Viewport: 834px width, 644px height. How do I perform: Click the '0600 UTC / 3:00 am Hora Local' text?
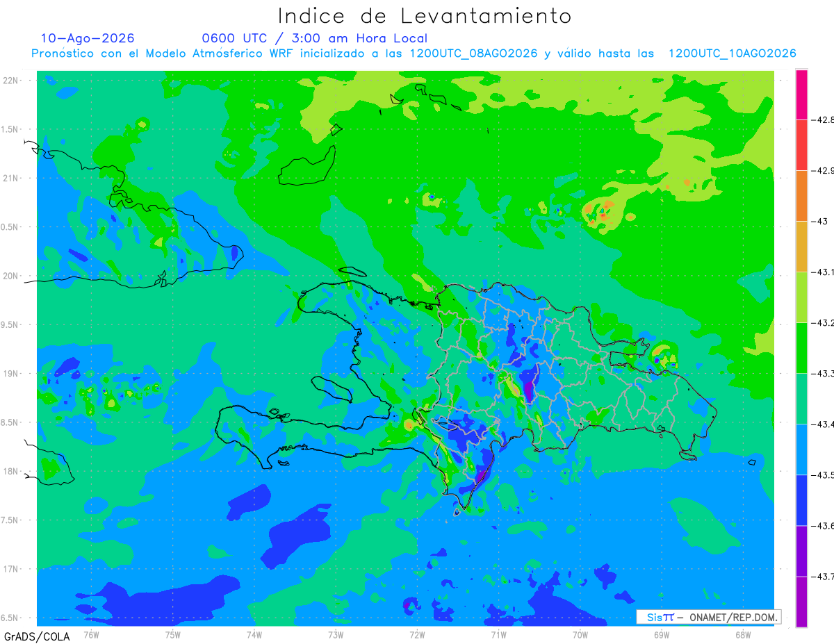tap(315, 38)
